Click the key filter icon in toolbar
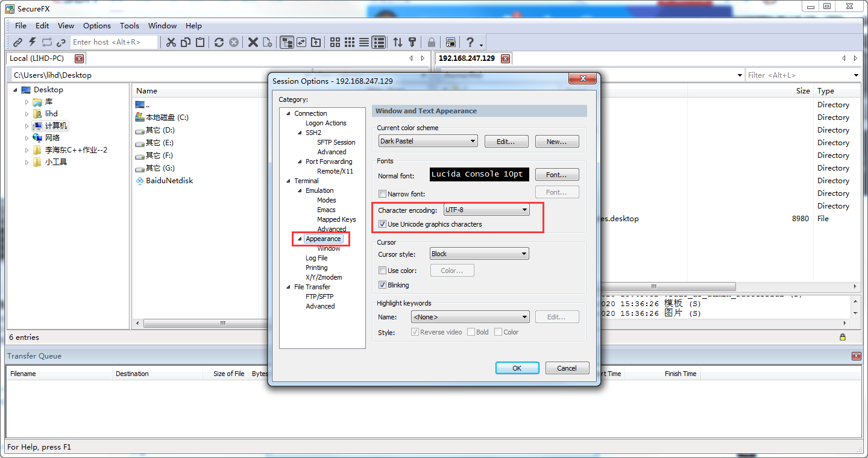The height and width of the screenshot is (458, 868). 412,42
